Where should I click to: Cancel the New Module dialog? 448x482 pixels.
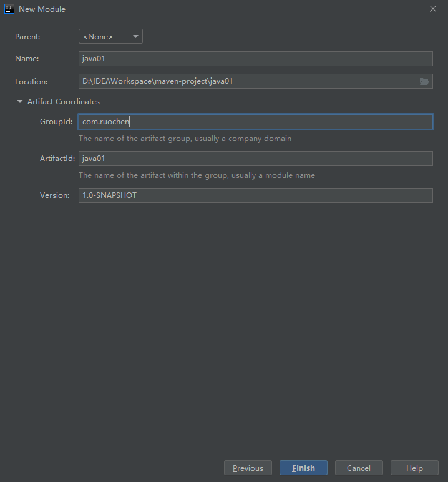[x=359, y=468]
